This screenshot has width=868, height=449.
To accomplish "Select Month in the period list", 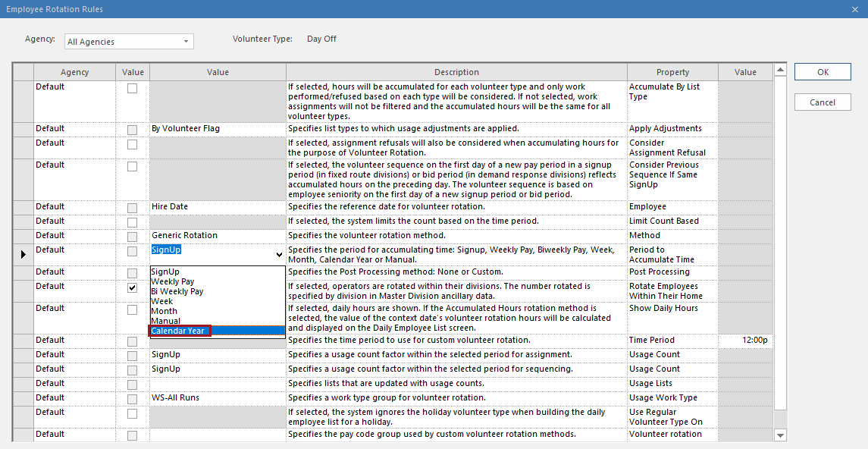I will point(164,311).
